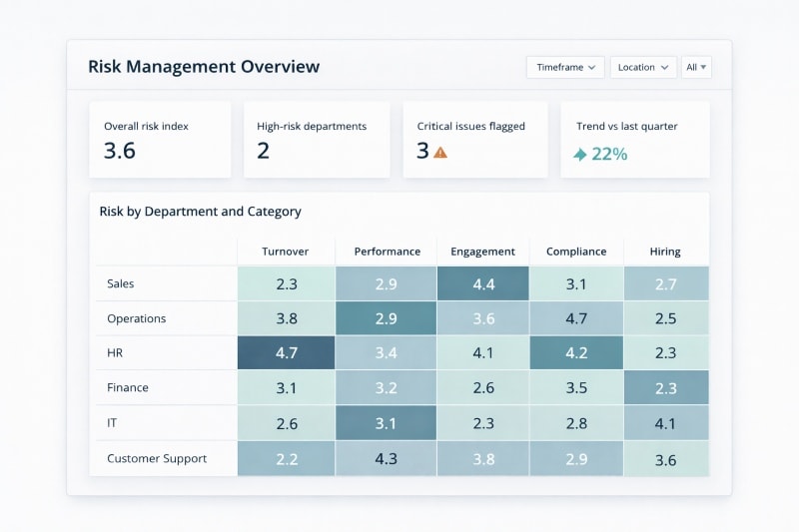Image resolution: width=799 pixels, height=532 pixels.
Task: Click IT Hiring cell 4.1
Action: (x=666, y=423)
